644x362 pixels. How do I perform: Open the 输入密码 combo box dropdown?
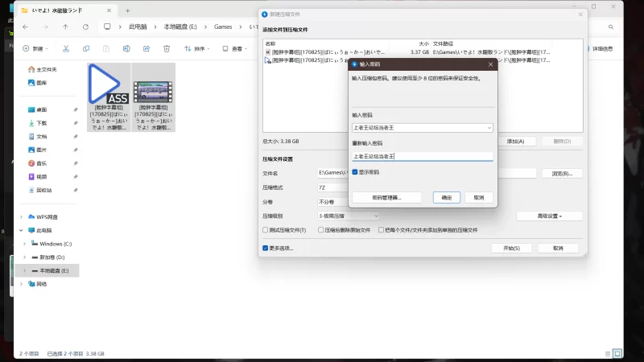tap(489, 128)
